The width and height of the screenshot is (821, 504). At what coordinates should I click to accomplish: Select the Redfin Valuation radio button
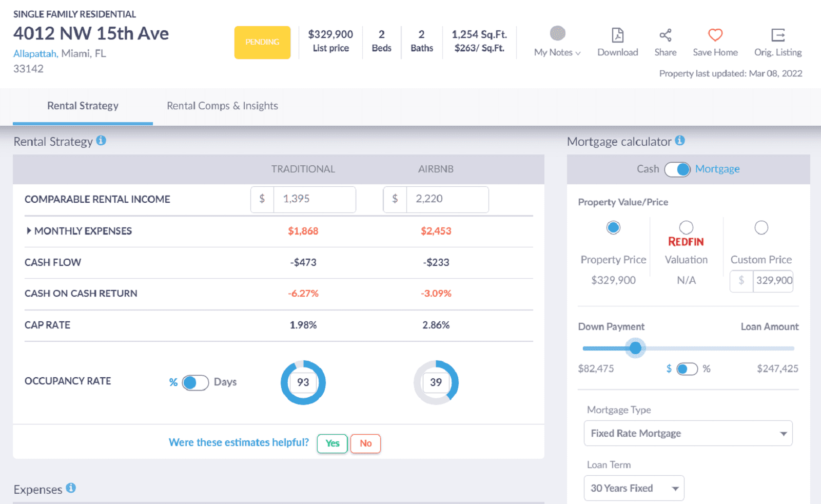(686, 227)
